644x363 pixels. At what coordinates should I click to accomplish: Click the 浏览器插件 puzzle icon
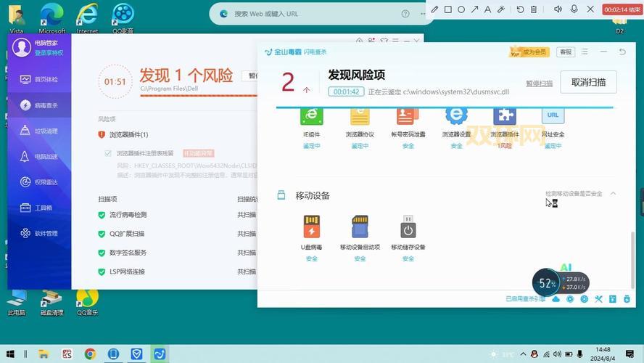(505, 116)
